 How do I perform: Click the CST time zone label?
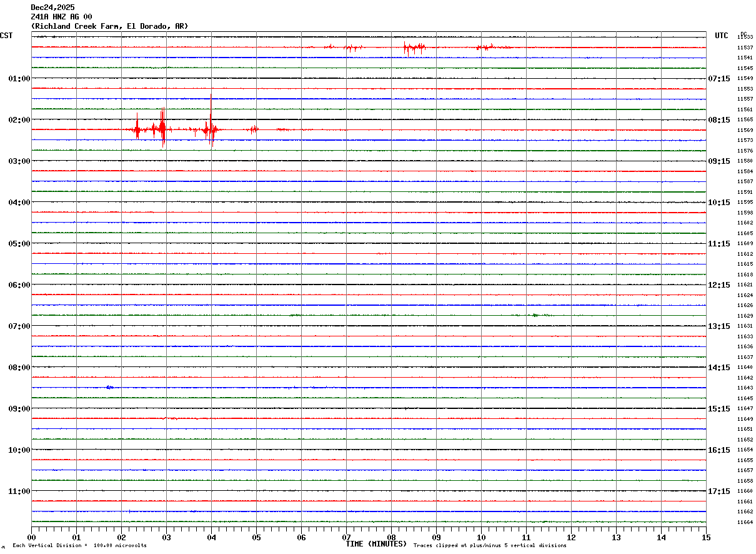(6, 36)
